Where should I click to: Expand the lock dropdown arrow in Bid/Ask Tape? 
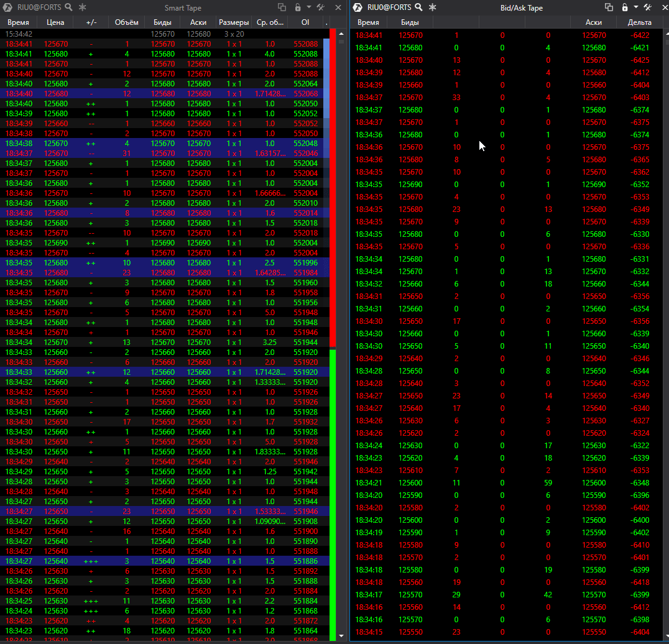(635, 7)
